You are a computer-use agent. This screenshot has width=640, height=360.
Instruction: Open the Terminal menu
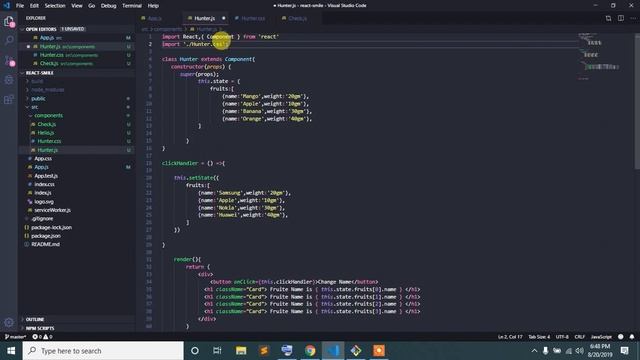[x=132, y=6]
